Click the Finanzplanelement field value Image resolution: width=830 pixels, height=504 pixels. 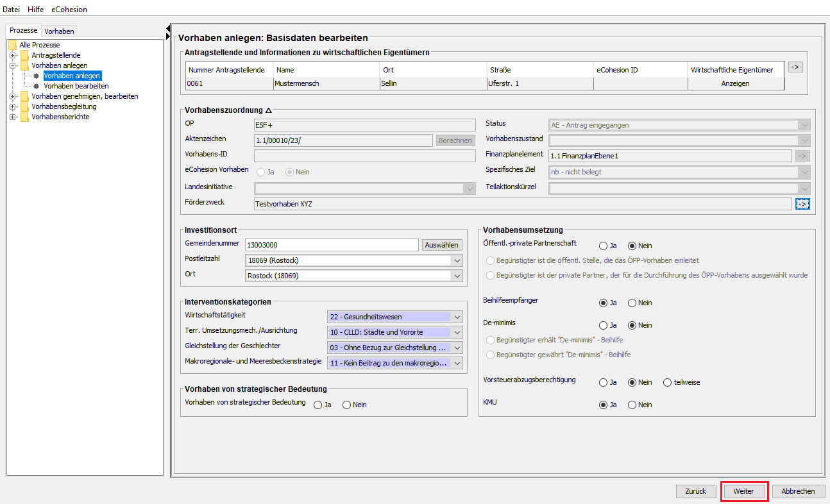tap(670, 156)
